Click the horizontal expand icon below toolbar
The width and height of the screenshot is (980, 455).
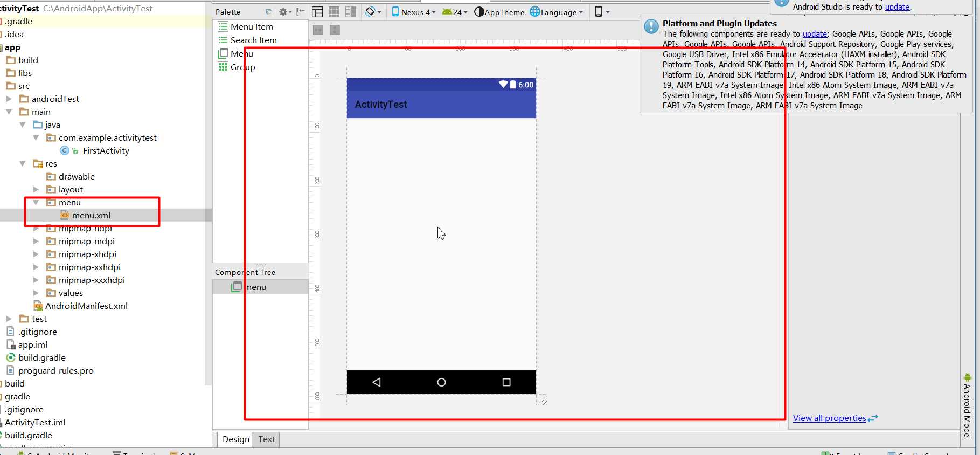(318, 30)
